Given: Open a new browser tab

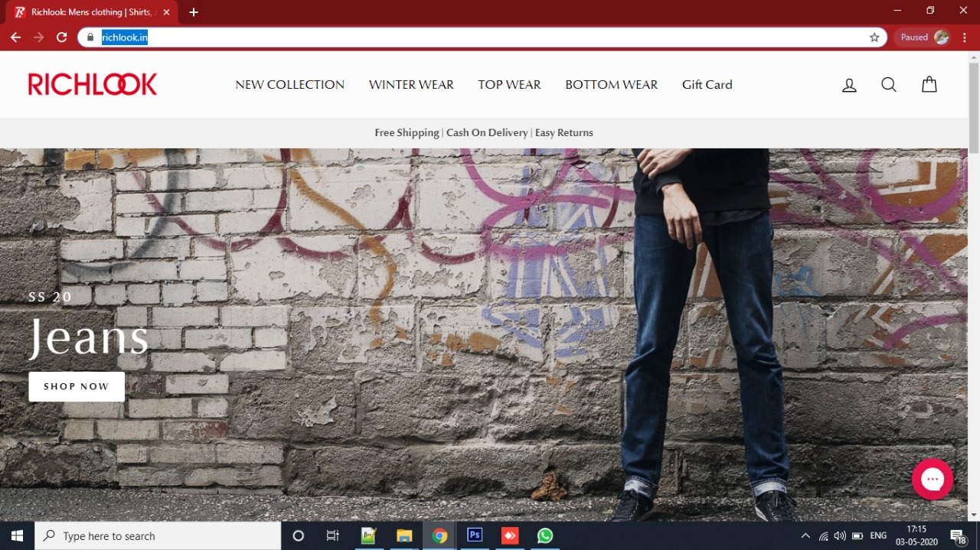Looking at the screenshot, I should (194, 12).
